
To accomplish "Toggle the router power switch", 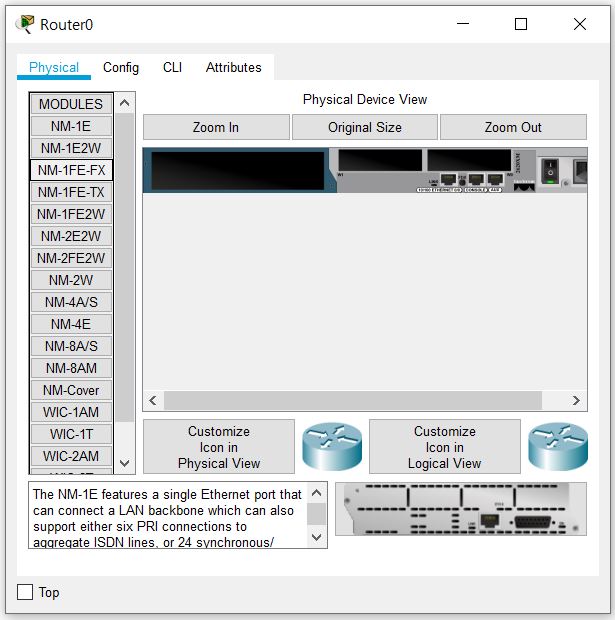I will pos(550,171).
